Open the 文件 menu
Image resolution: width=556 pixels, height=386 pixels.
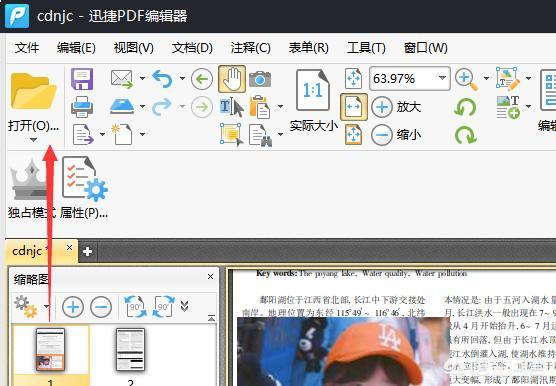coord(27,48)
